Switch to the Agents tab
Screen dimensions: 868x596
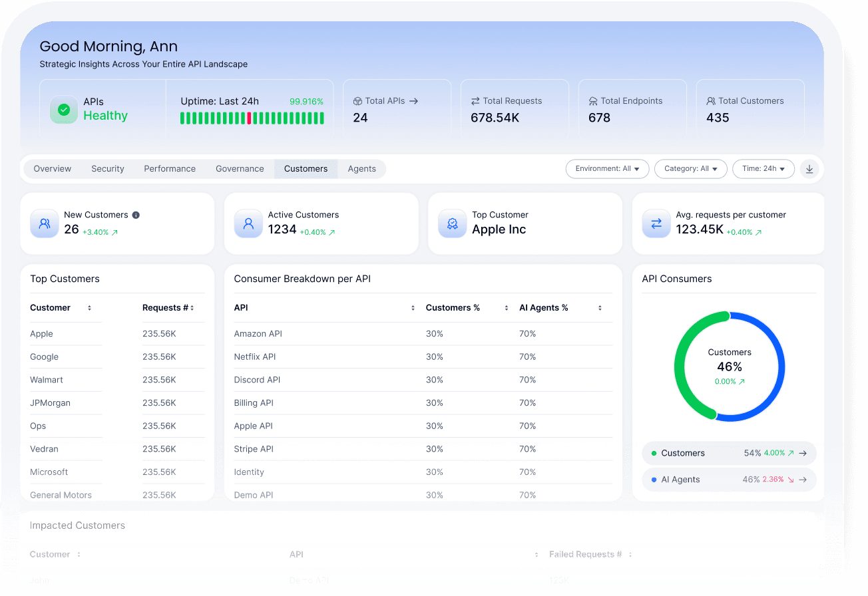[361, 169]
